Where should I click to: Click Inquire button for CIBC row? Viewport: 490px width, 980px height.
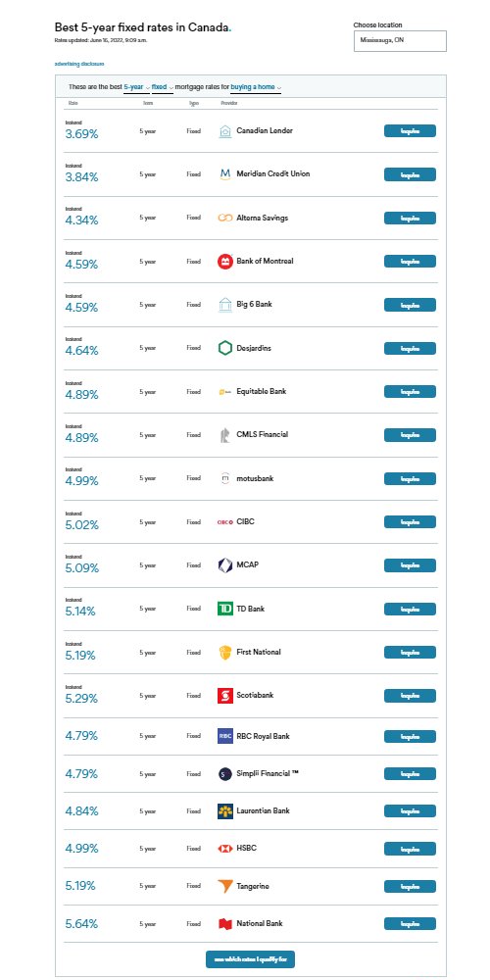(x=410, y=522)
